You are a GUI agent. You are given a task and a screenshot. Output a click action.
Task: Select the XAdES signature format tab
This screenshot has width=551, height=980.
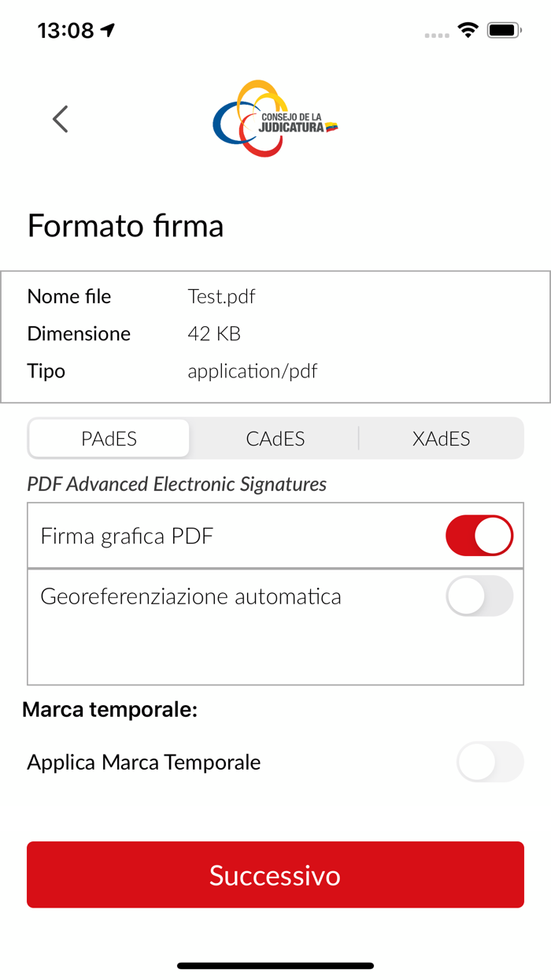click(x=442, y=438)
